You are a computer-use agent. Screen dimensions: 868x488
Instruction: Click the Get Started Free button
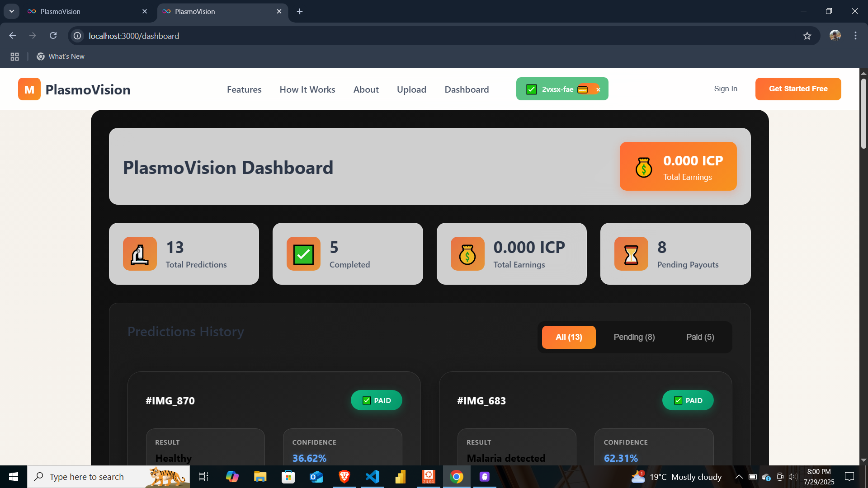798,89
